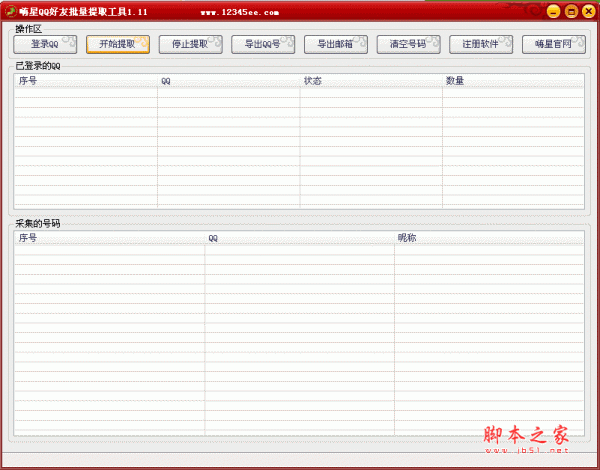Click the 昵称 column header

tap(489, 238)
